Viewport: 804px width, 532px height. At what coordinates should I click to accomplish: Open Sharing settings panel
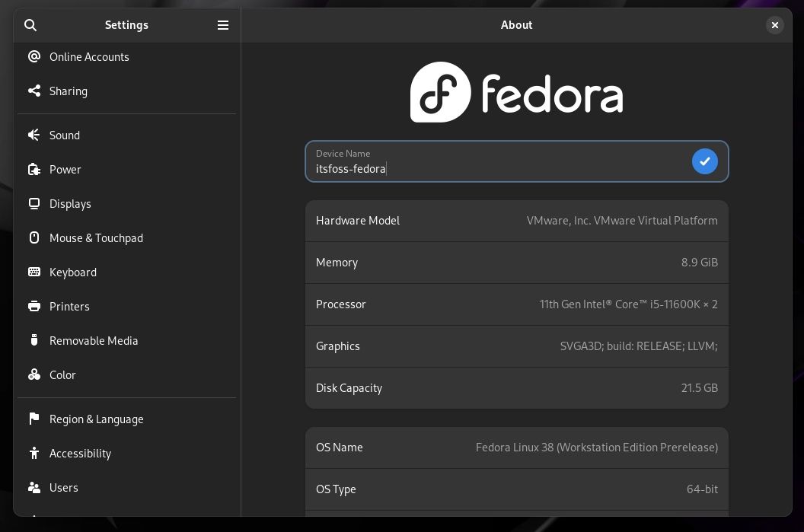tap(126, 91)
